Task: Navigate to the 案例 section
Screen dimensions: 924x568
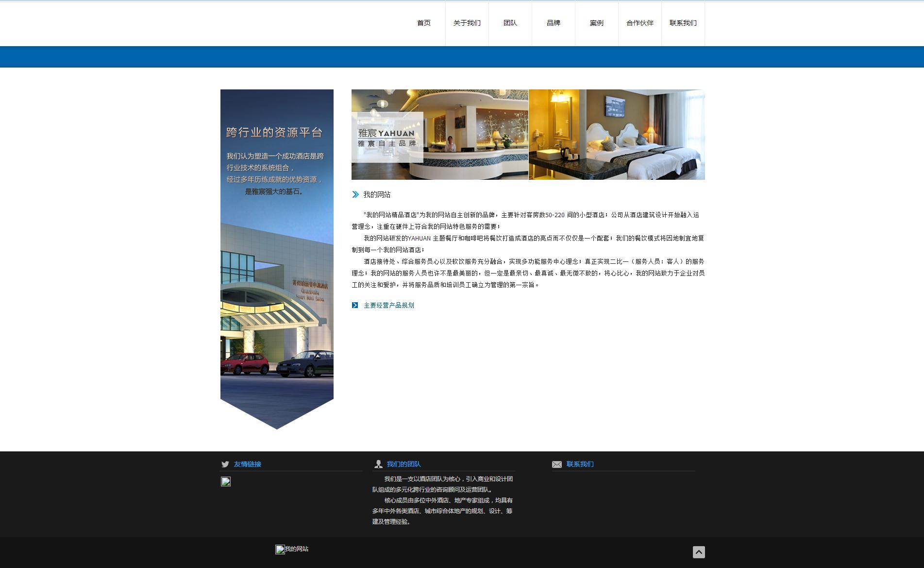Action: [596, 23]
